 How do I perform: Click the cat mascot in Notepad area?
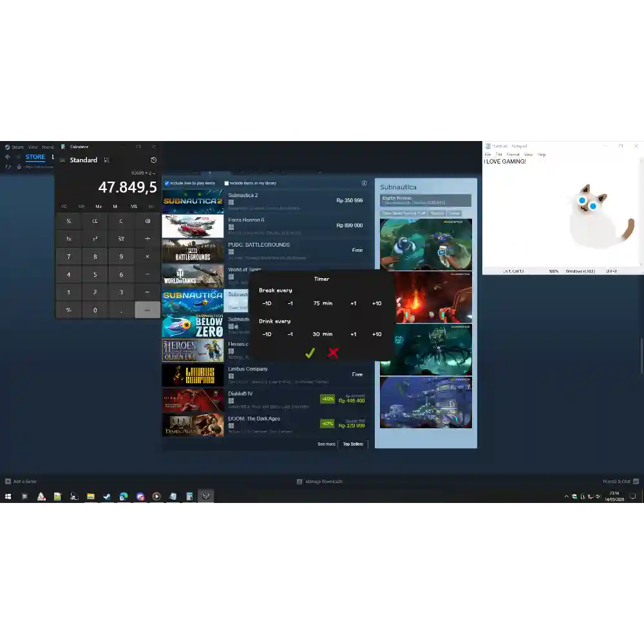(x=601, y=217)
